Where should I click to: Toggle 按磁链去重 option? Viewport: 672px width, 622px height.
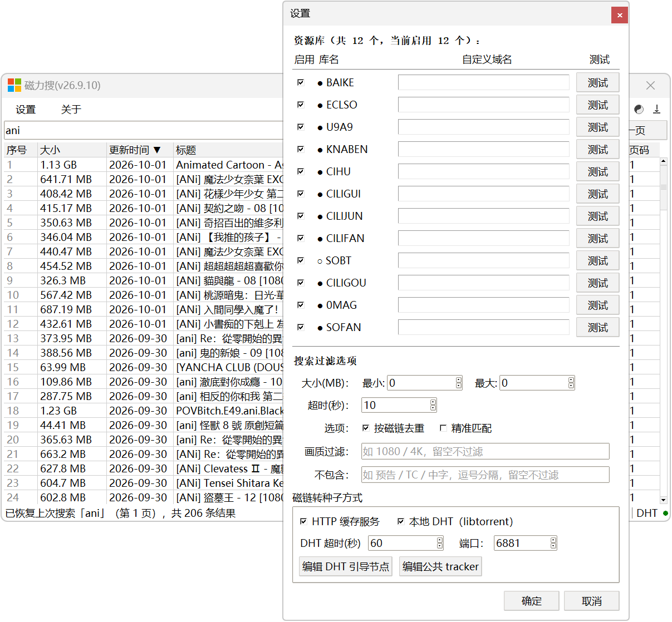(366, 428)
